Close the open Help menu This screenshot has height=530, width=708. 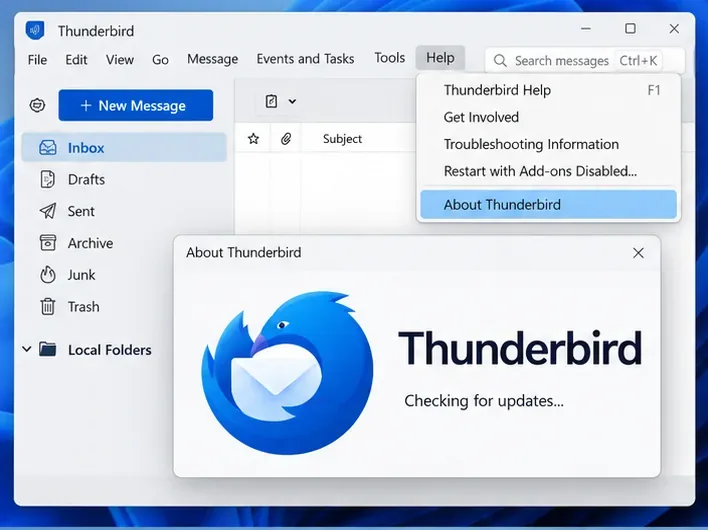440,58
